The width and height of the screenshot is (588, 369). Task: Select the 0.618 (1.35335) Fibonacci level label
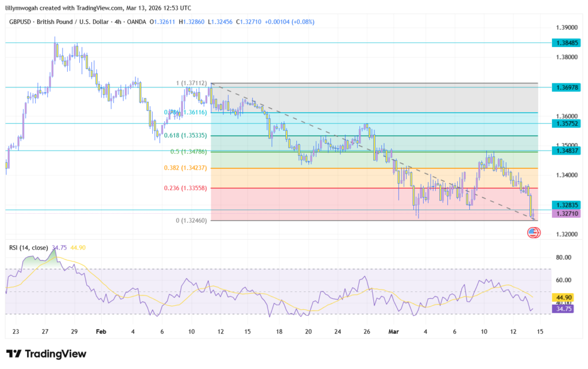click(x=185, y=136)
